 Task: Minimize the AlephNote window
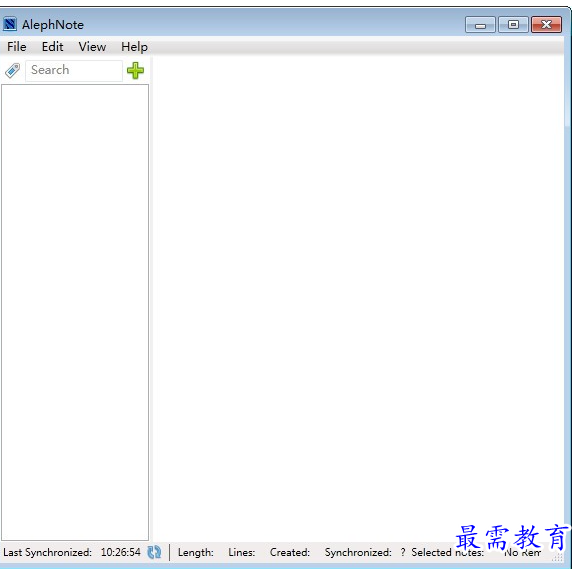(x=480, y=25)
